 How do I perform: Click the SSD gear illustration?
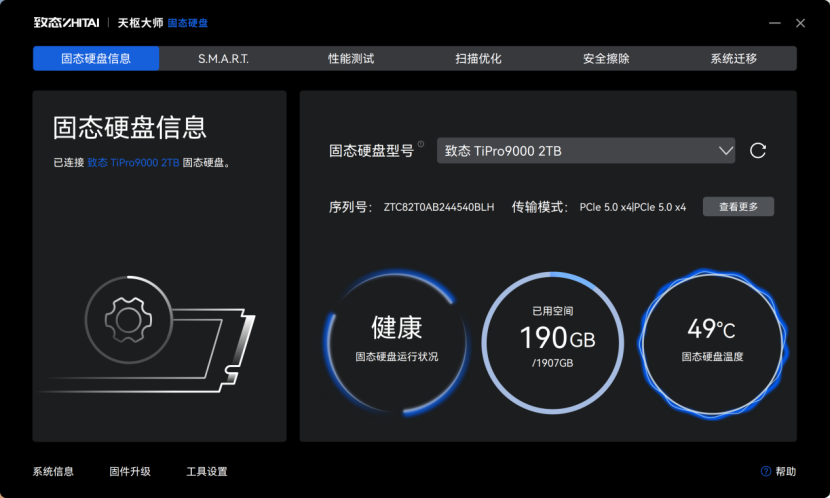tap(127, 320)
